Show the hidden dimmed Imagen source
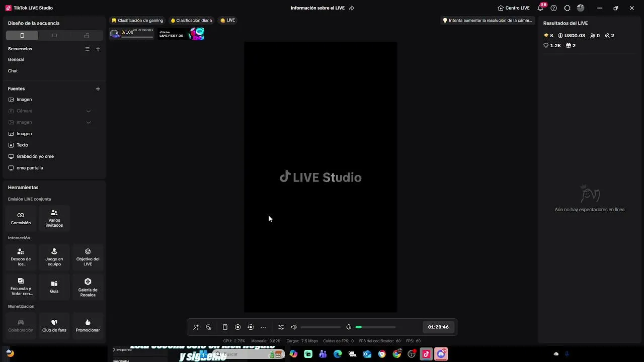Image resolution: width=644 pixels, height=362 pixels. 89,122
